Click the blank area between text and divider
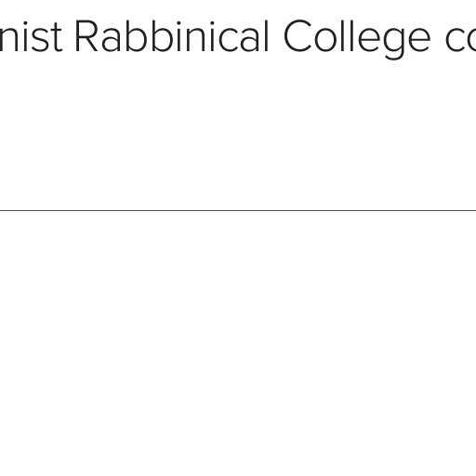The image size is (476, 476). [x=238, y=133]
